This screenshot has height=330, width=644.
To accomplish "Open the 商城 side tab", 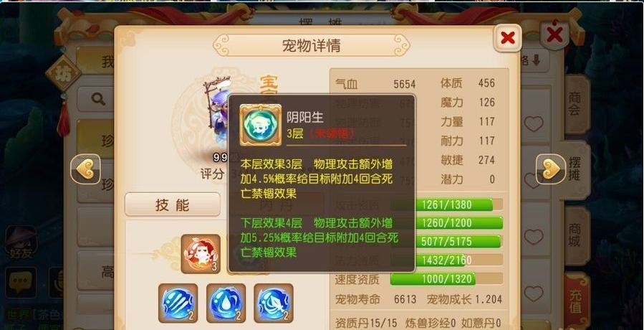I will pyautogui.click(x=575, y=235).
